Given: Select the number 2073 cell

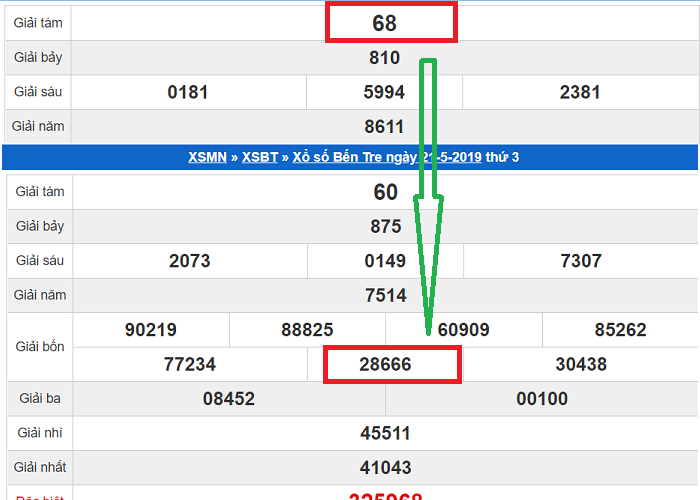Looking at the screenshot, I should (189, 261).
